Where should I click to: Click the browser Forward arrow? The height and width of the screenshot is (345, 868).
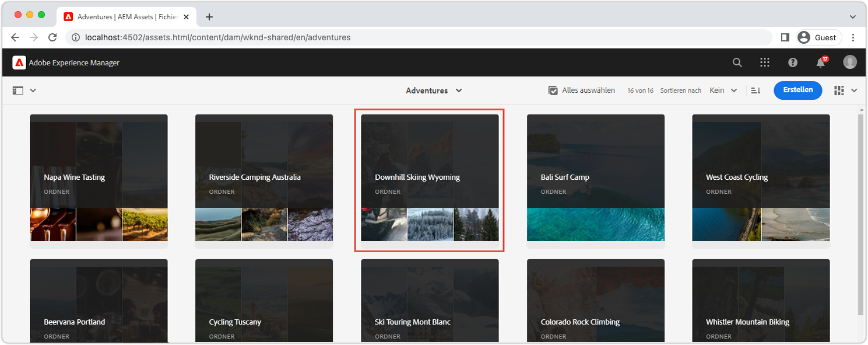point(34,37)
